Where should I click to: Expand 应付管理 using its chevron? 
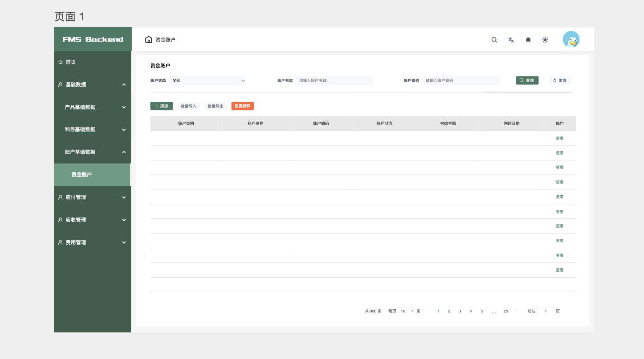tap(124, 197)
